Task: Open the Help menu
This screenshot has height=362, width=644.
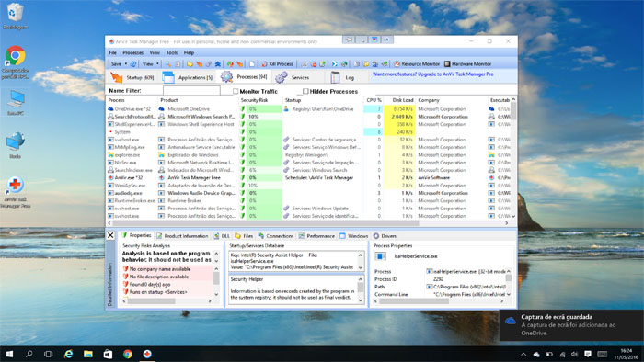Action: pos(189,52)
